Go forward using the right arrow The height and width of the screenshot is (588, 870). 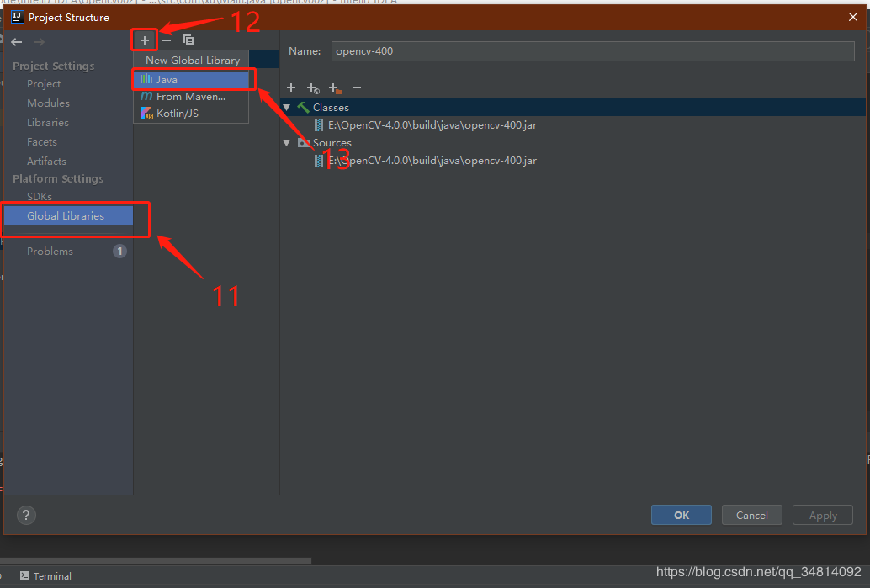pos(39,42)
